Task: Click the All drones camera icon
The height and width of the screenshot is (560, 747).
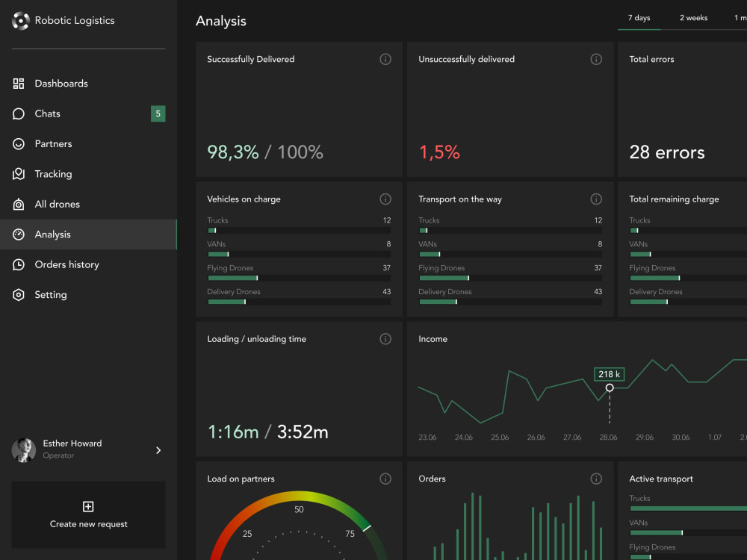Action: pyautogui.click(x=19, y=205)
